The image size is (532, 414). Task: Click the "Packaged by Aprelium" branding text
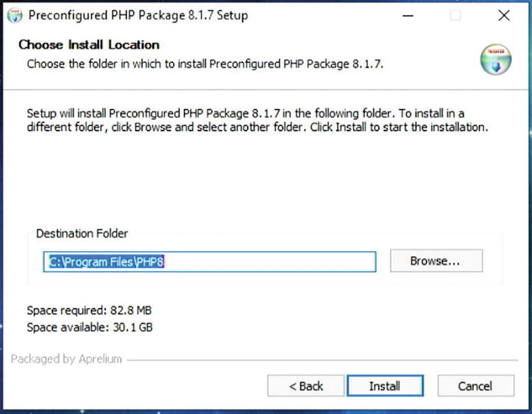tap(66, 359)
